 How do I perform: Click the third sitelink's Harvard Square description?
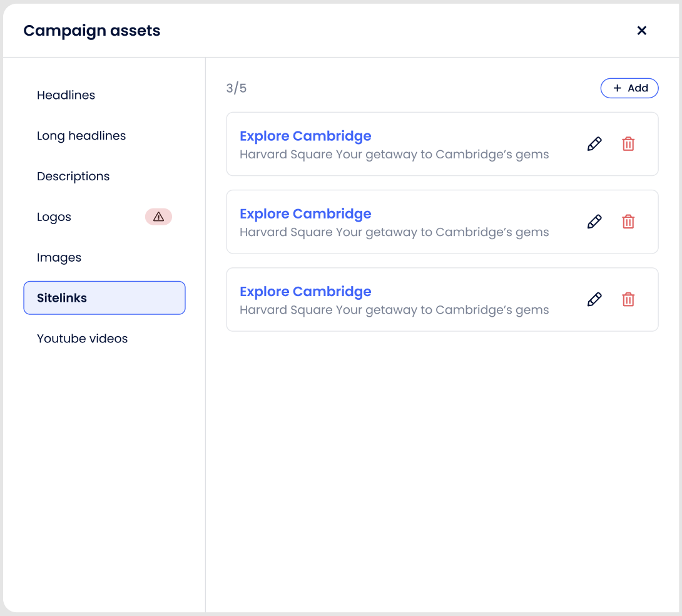pos(394,310)
